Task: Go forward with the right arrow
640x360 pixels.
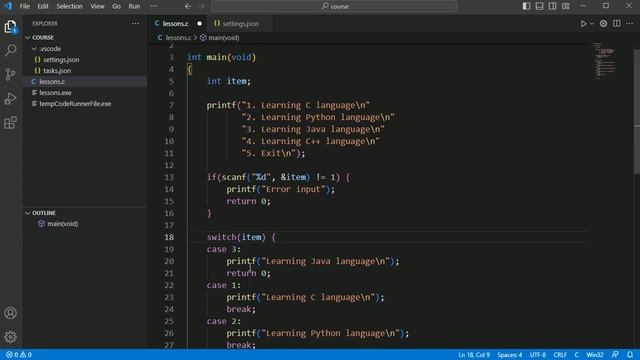Action: [201, 6]
